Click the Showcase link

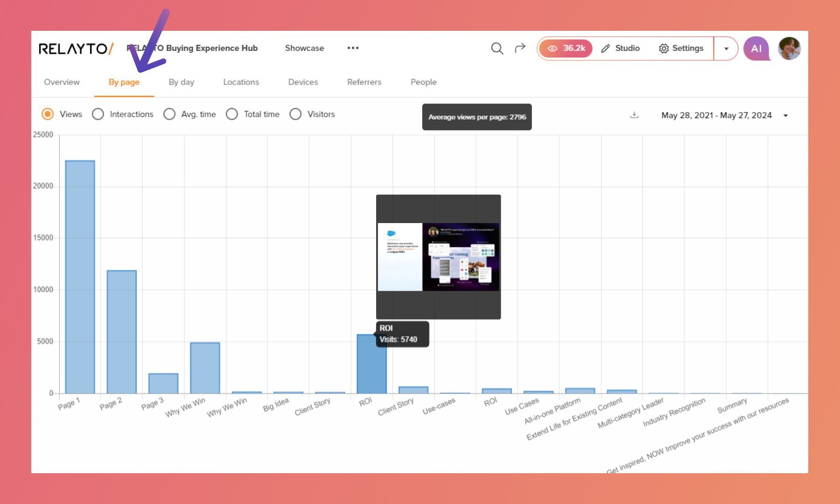[x=305, y=48]
